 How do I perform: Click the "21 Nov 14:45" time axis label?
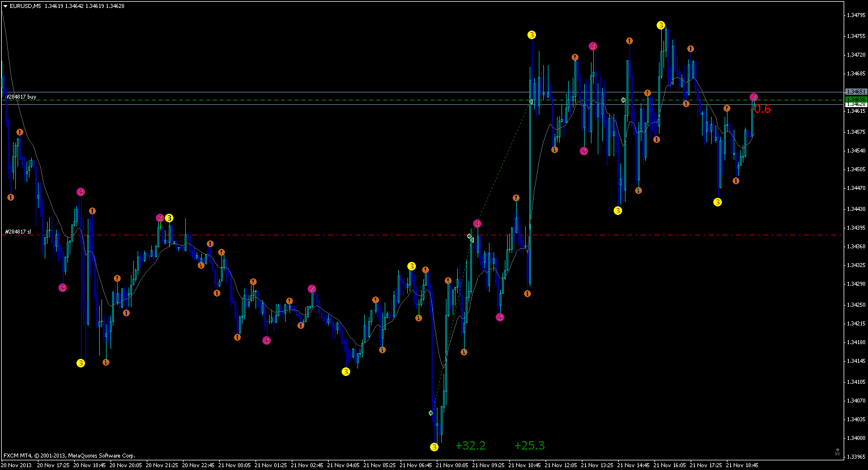[633, 465]
